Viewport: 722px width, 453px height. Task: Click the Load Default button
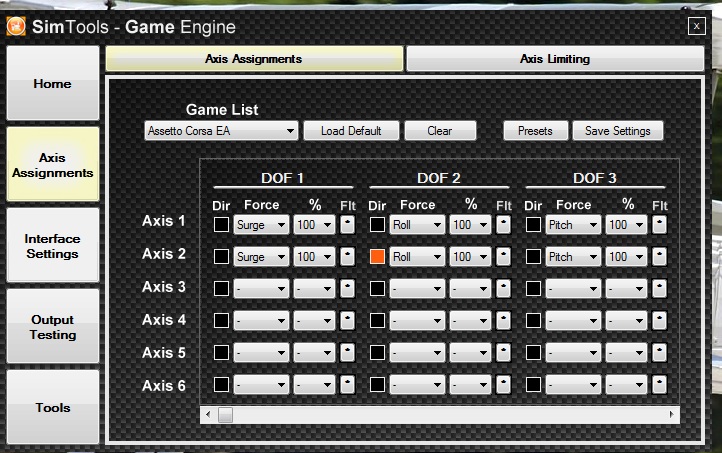click(351, 131)
